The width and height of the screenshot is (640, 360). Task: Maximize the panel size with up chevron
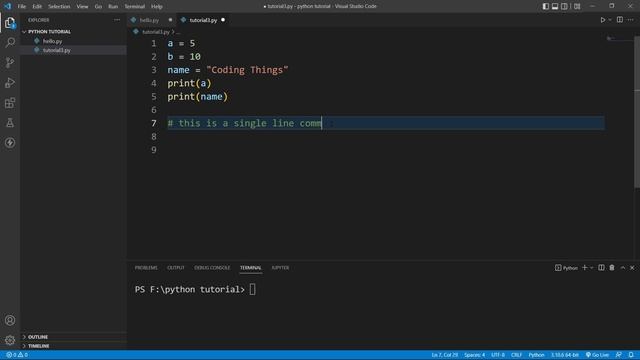623,268
